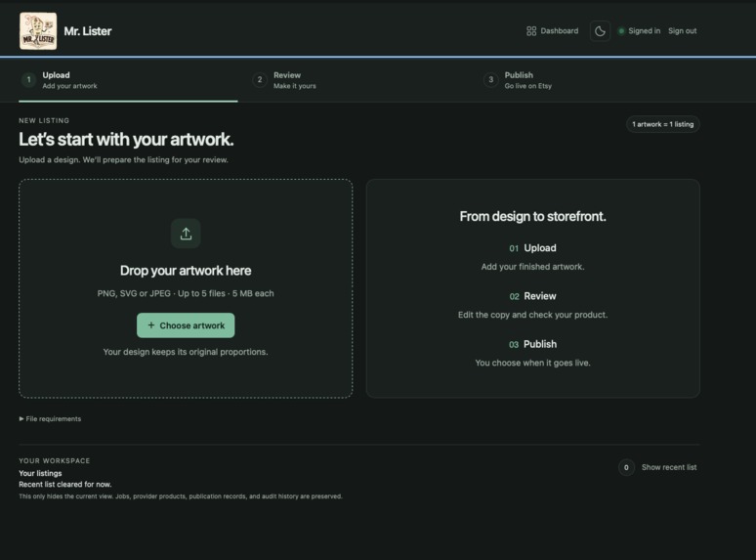Click the '01 Upload' step in the guide
This screenshot has width=756, height=560.
(532, 248)
